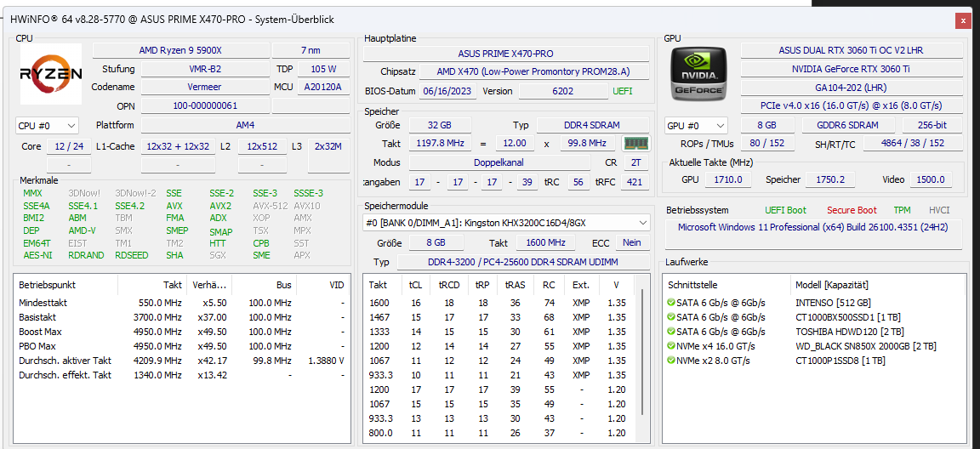980x449 pixels.
Task: Click the Modell [Kapazität] column header
Action: tap(877, 285)
